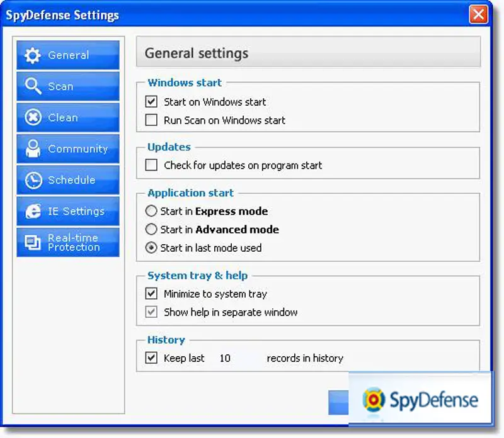Click the Real-time Protection windows icon
504x438 pixels.
[x=33, y=242]
